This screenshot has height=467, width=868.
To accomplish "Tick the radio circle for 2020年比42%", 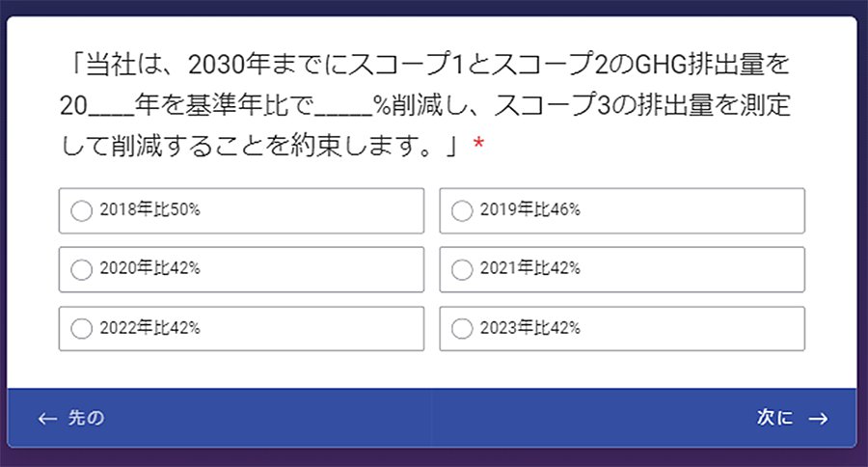I will (82, 269).
